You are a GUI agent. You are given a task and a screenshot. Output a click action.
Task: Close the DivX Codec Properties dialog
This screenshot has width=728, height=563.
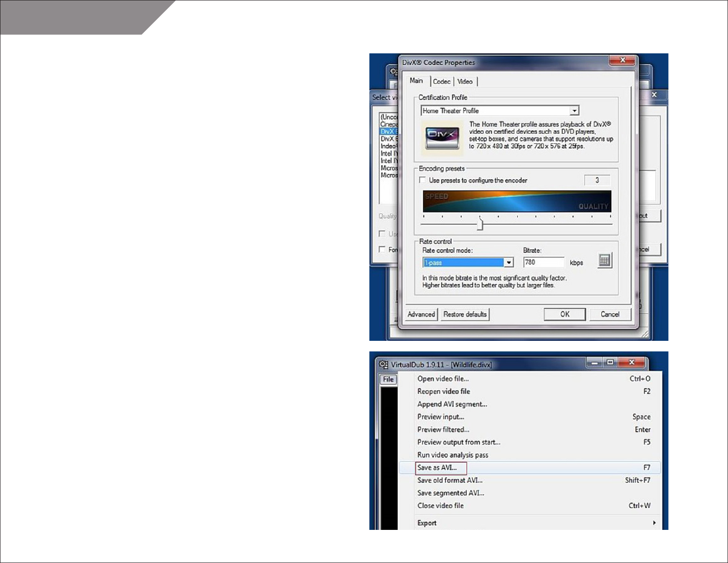[x=622, y=60]
